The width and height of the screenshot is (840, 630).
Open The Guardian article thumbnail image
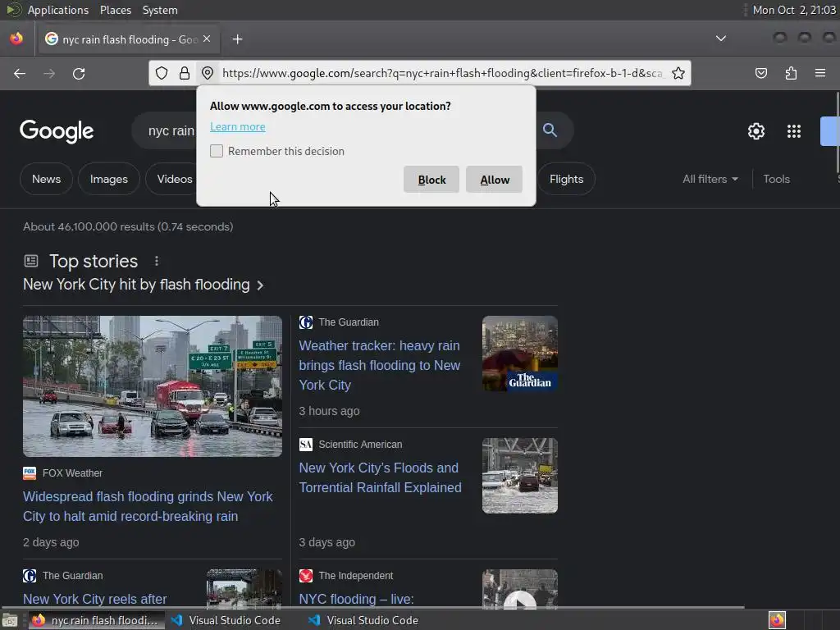519,354
